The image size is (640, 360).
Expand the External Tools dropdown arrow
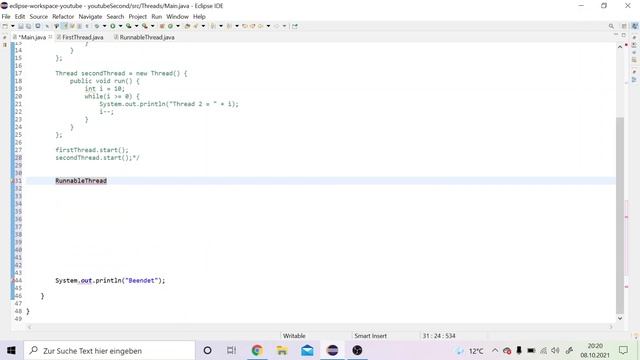click(153, 26)
